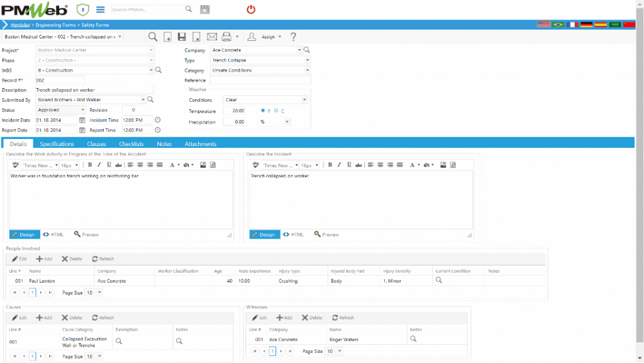Expand the WBS dropdown

(151, 70)
